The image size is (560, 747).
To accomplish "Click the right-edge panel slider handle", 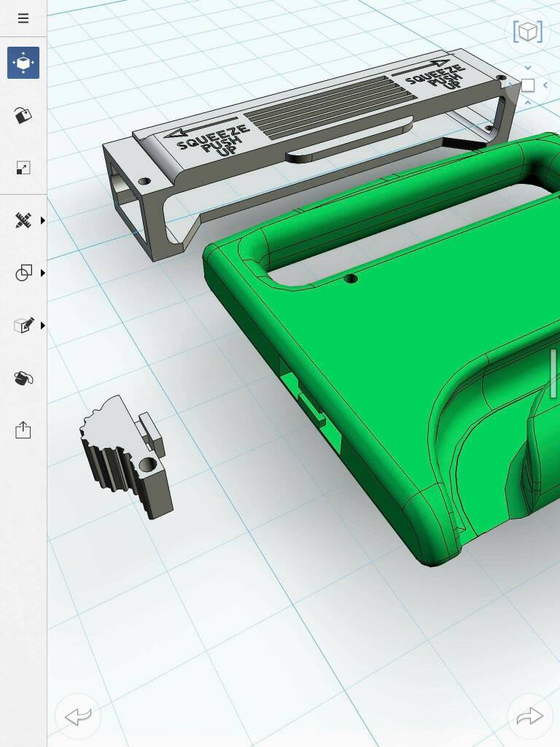I will (553, 373).
